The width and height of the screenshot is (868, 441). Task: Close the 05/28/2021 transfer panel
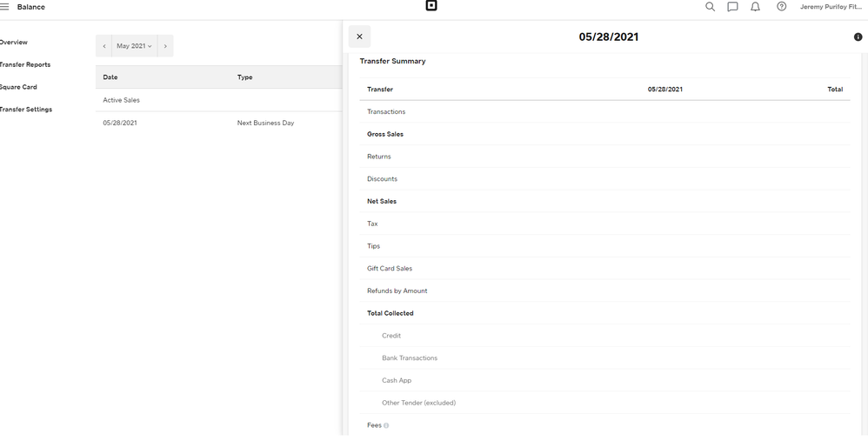(x=359, y=37)
